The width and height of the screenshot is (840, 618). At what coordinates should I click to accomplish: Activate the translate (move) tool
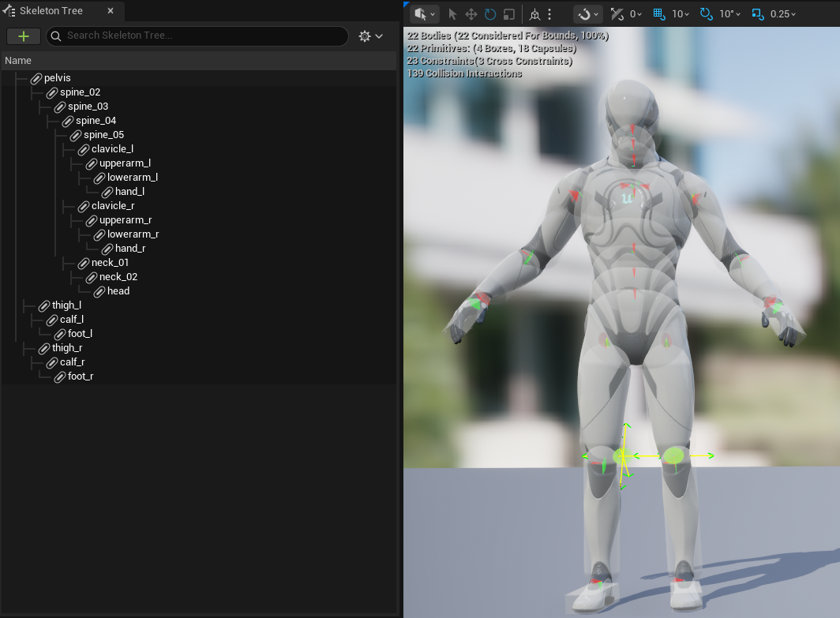click(471, 14)
